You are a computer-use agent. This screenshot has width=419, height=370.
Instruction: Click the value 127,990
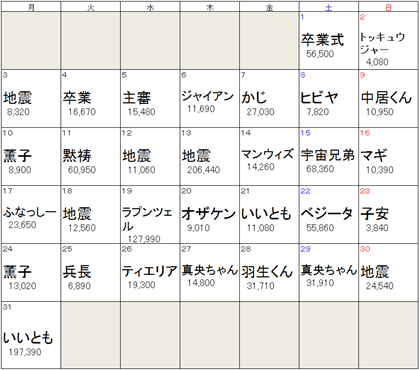coord(144,239)
